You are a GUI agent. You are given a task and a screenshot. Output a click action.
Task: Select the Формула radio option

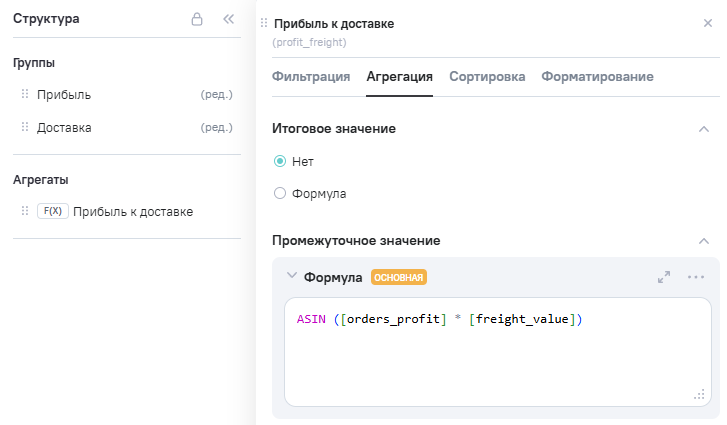pyautogui.click(x=280, y=193)
